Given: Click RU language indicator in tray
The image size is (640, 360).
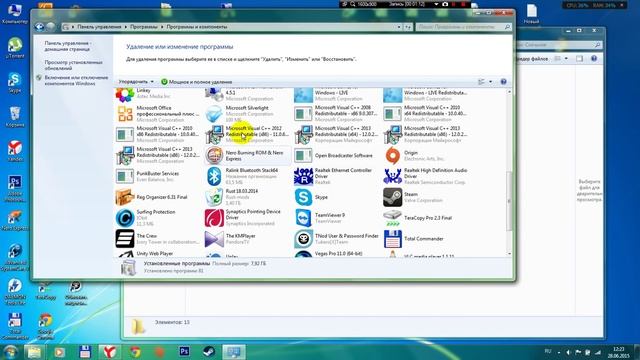Looking at the screenshot, I should 548,351.
